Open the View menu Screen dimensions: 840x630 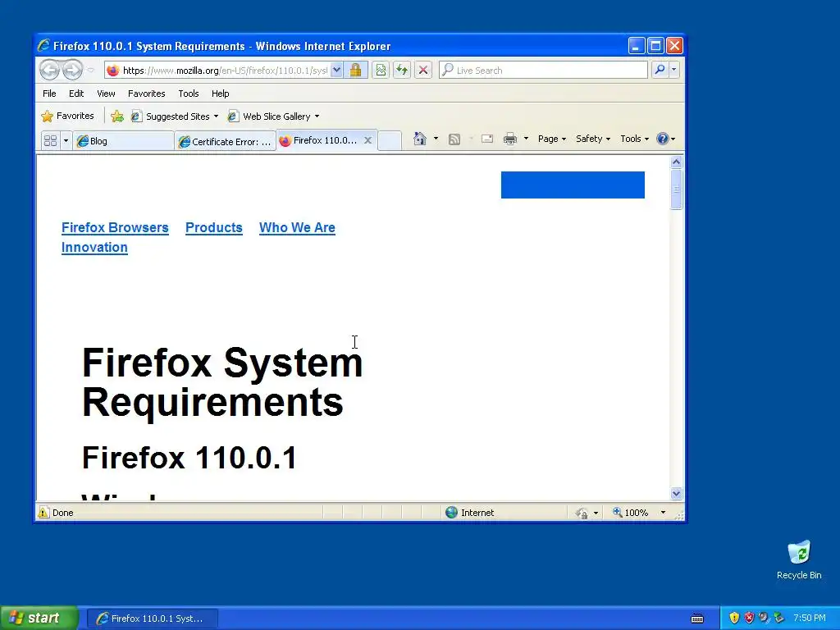click(106, 94)
